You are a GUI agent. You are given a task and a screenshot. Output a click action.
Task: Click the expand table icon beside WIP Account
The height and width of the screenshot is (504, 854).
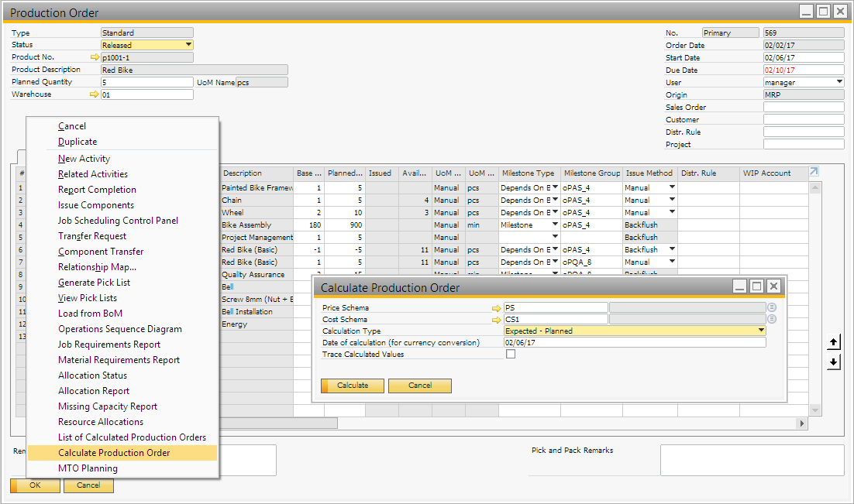click(813, 172)
